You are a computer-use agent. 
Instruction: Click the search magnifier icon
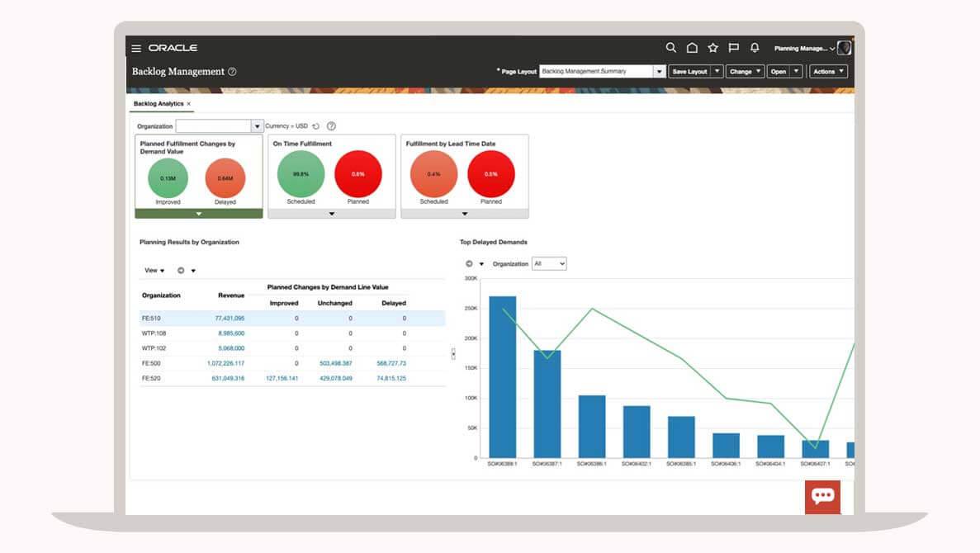click(x=670, y=48)
